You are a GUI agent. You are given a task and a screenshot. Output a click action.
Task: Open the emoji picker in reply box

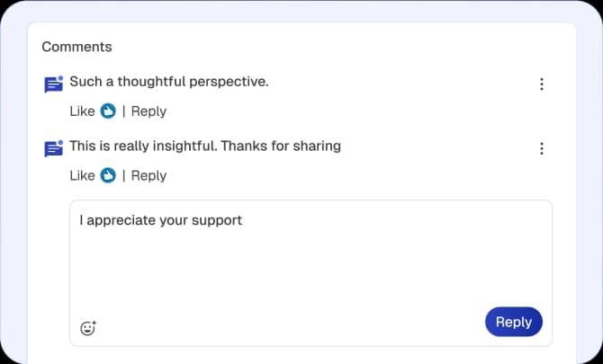coord(88,328)
